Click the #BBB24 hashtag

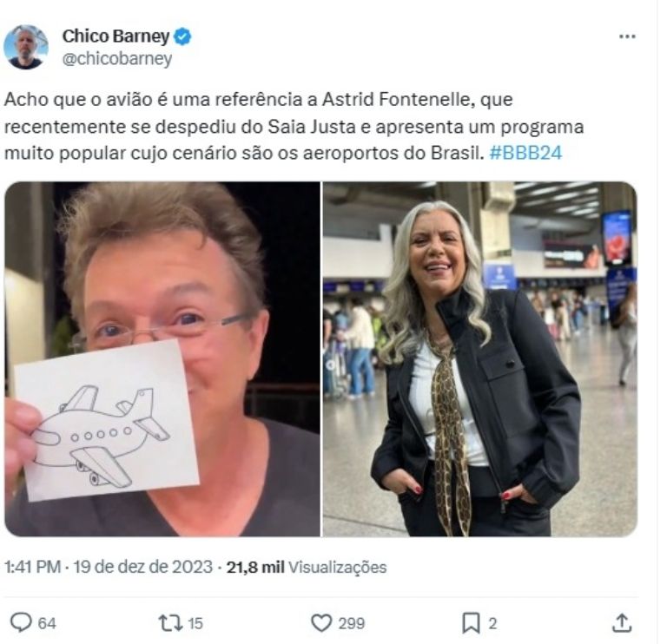525,153
